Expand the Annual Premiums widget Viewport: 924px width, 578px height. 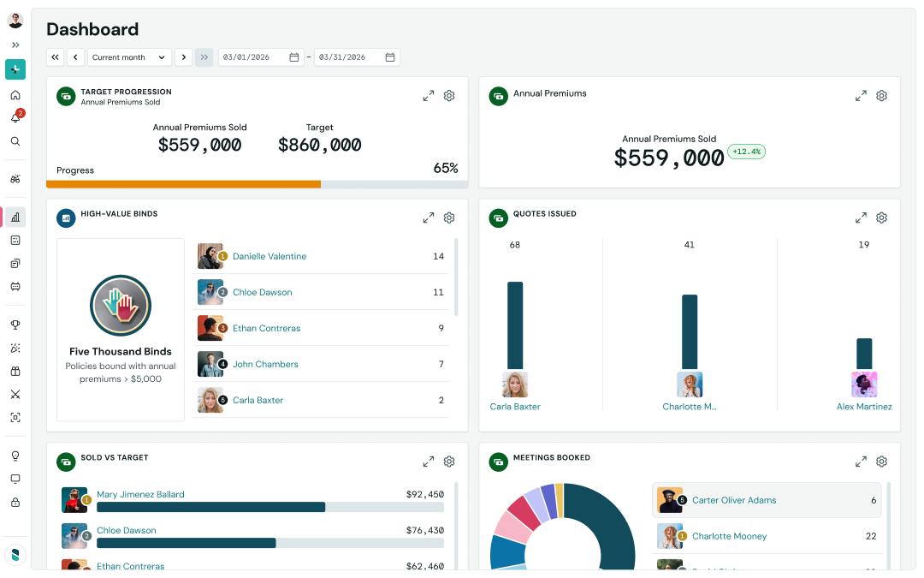[861, 96]
